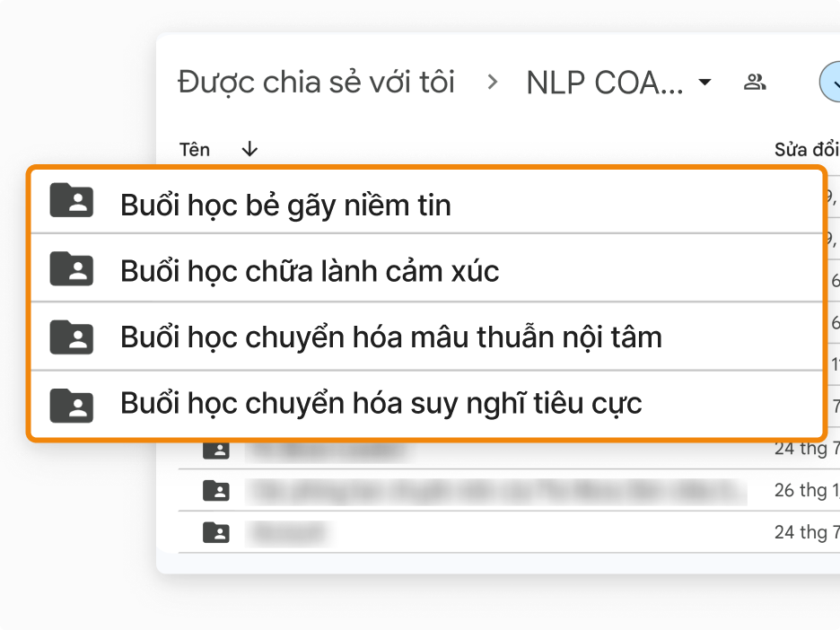Click folder icon in the 26 thg row
The height and width of the screenshot is (630, 840).
(x=216, y=491)
